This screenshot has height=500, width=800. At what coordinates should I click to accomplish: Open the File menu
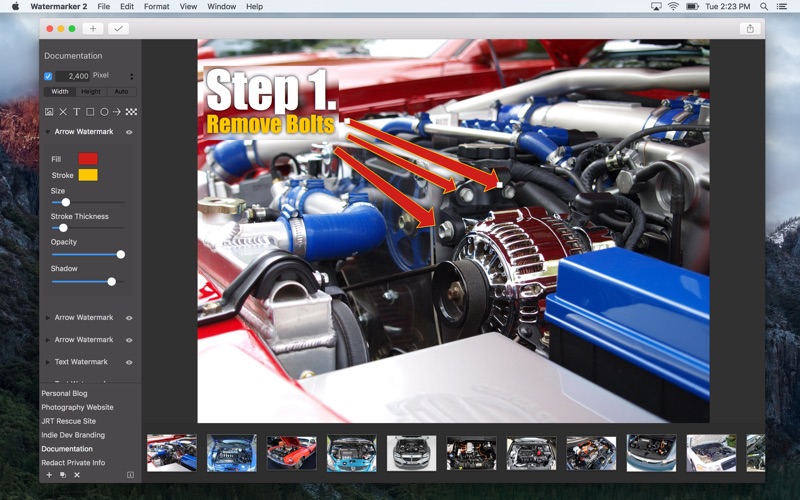(x=104, y=6)
